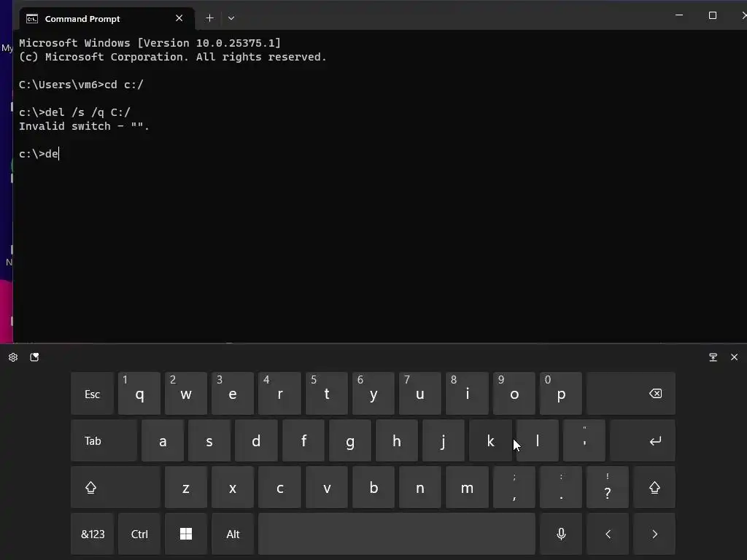Tap the o key
747x560 pixels.
(x=514, y=394)
